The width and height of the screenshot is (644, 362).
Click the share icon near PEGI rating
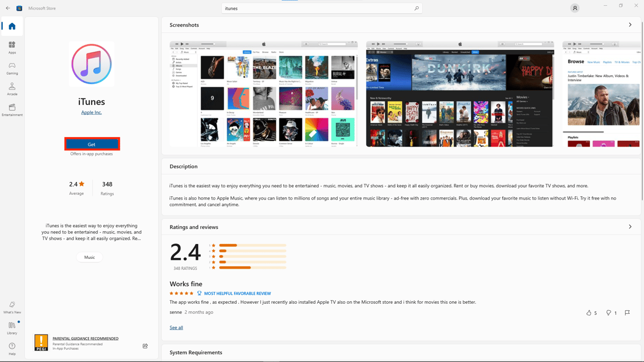point(145,346)
